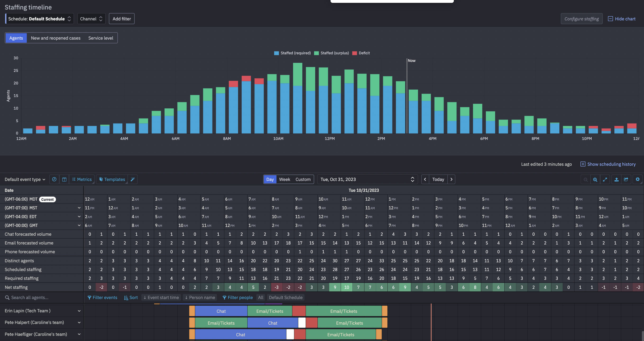The height and width of the screenshot is (341, 644).
Task: Toggle the split-column view icon
Action: (x=64, y=179)
